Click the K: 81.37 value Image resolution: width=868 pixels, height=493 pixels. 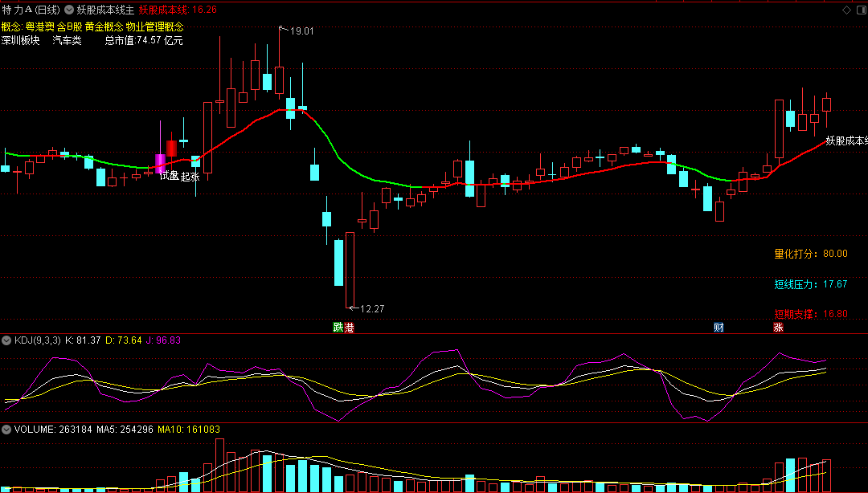83,340
